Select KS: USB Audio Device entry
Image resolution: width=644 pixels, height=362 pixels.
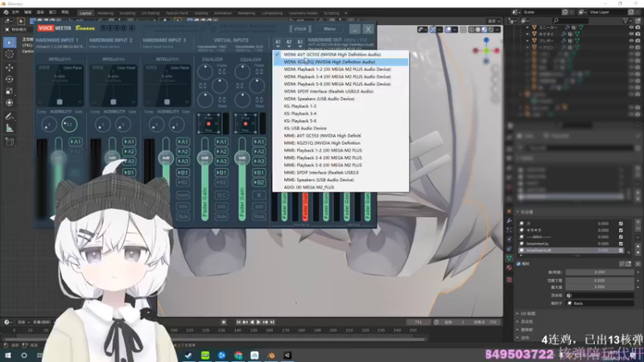341,129
